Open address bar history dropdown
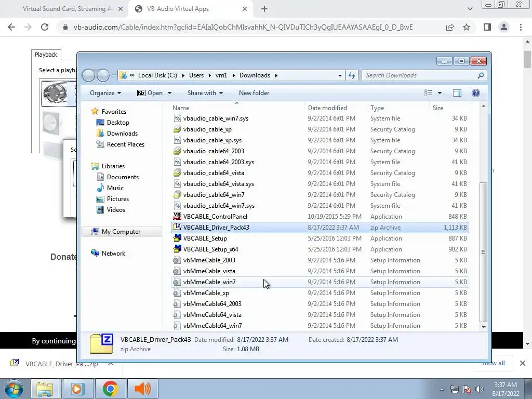This screenshot has width=532, height=399. (x=340, y=75)
